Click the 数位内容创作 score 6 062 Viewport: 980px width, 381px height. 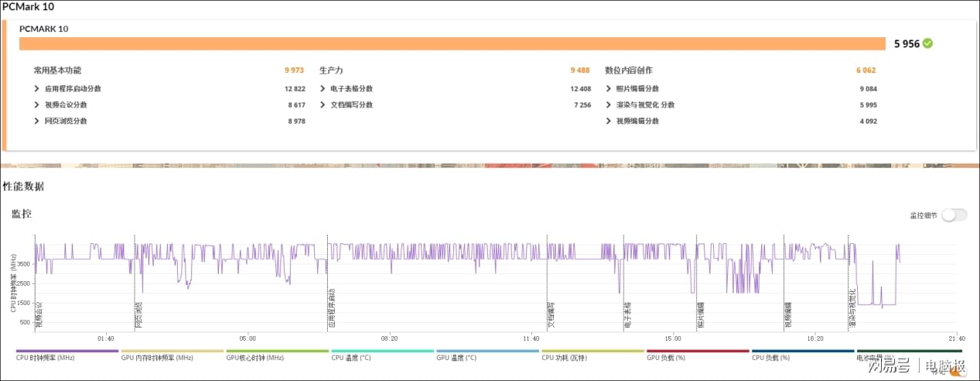point(866,70)
